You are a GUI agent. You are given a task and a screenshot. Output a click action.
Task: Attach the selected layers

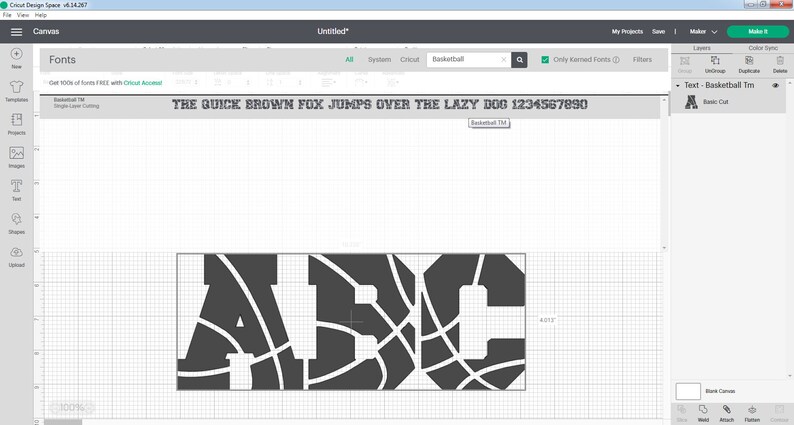coord(726,413)
